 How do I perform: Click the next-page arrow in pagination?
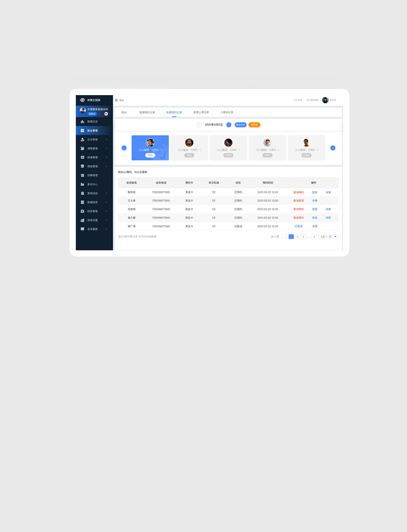point(314,237)
